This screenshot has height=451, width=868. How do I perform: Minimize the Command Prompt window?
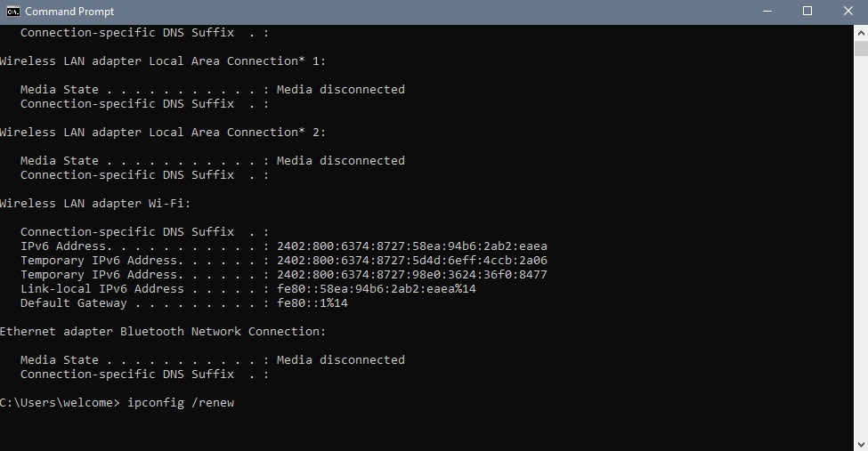[x=767, y=12]
